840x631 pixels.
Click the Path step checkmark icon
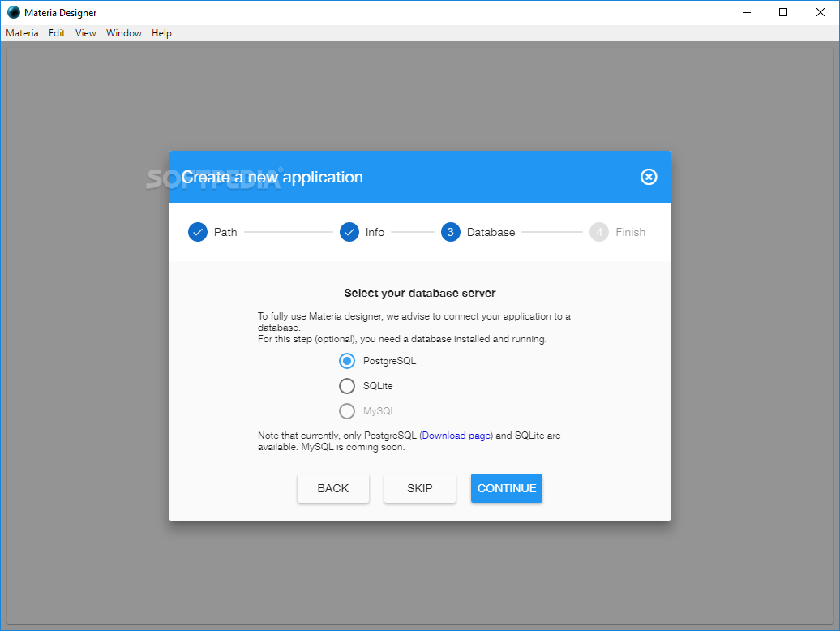(x=198, y=232)
